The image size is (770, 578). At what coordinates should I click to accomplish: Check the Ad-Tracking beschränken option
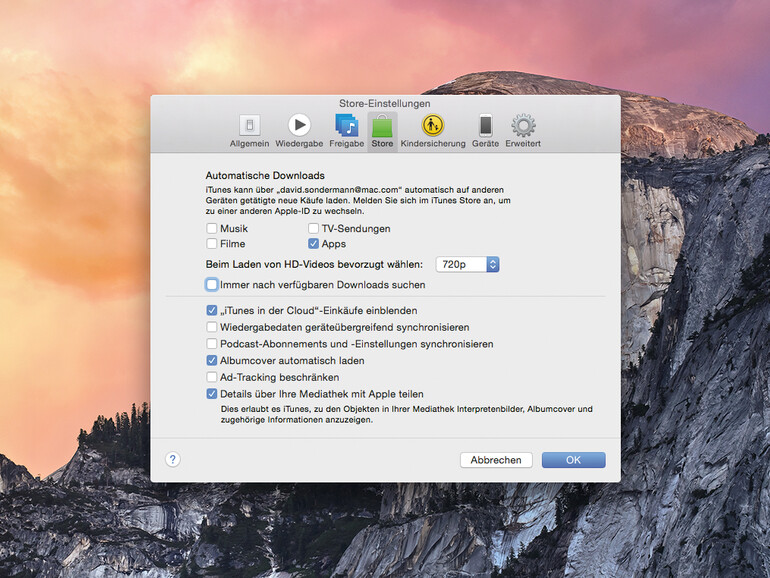(212, 377)
